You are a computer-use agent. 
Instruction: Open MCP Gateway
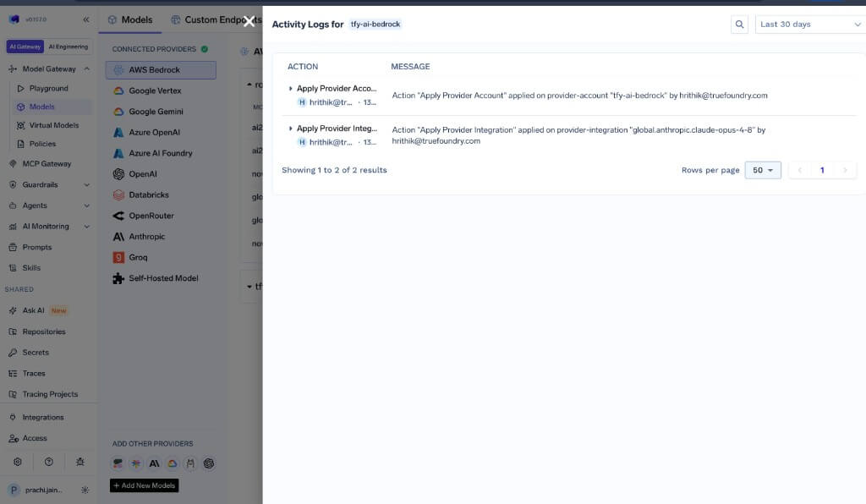(47, 164)
